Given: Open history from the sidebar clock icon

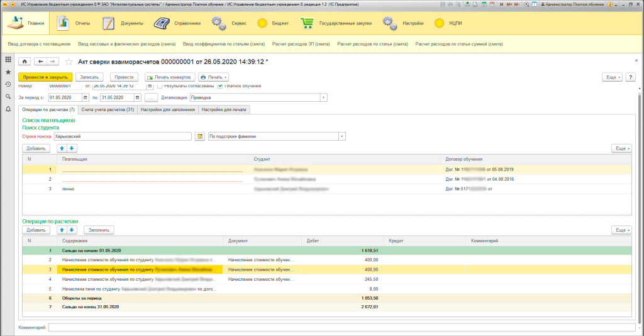Looking at the screenshot, I should 8,84.
